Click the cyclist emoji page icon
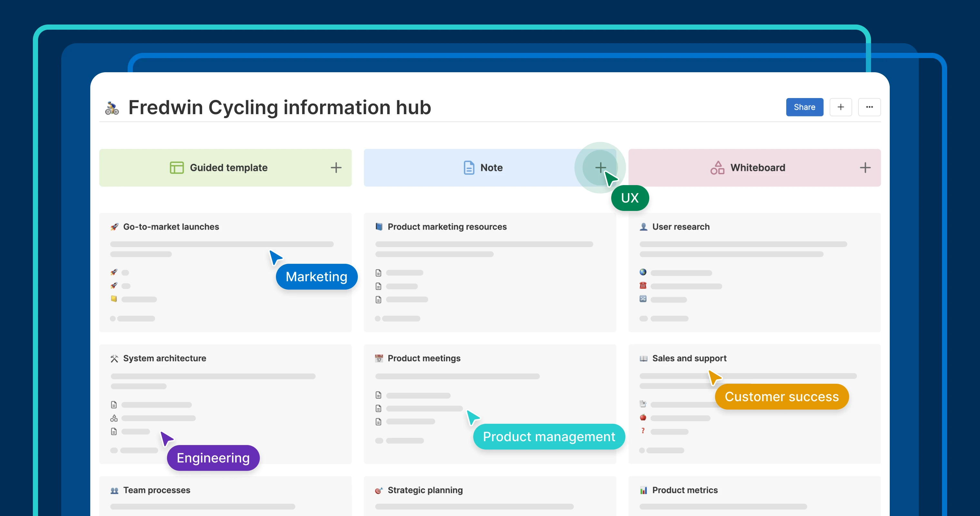 (112, 108)
